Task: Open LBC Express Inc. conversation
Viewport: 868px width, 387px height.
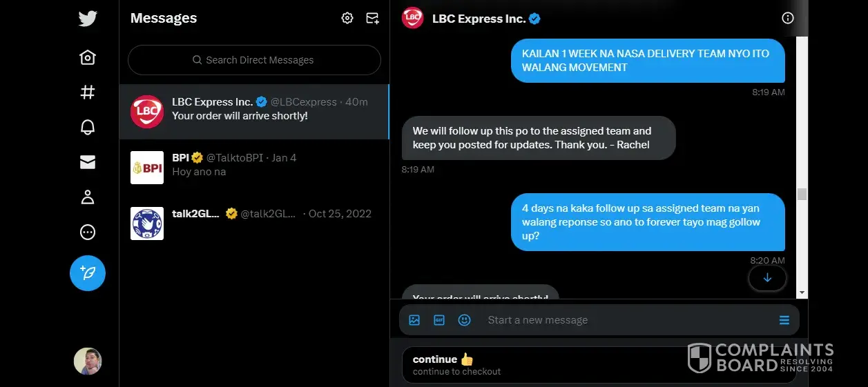Action: pyautogui.click(x=254, y=112)
